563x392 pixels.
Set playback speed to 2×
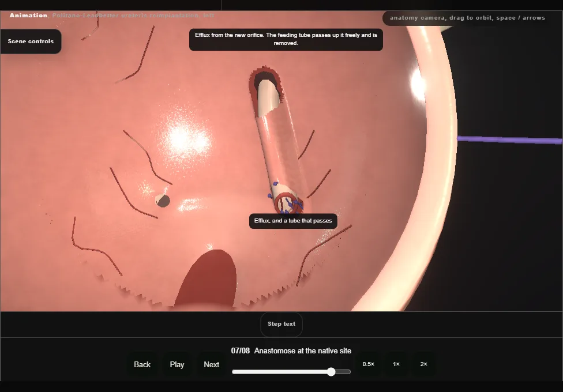click(x=423, y=364)
